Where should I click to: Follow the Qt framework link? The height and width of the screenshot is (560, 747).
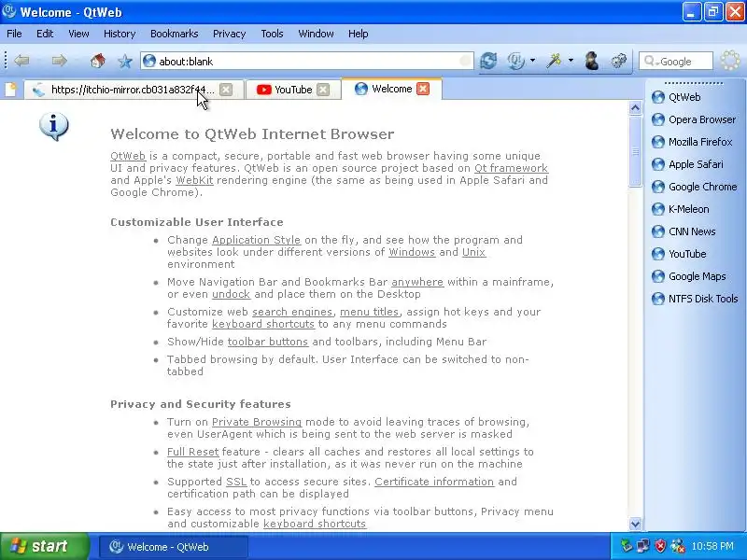pyautogui.click(x=511, y=168)
